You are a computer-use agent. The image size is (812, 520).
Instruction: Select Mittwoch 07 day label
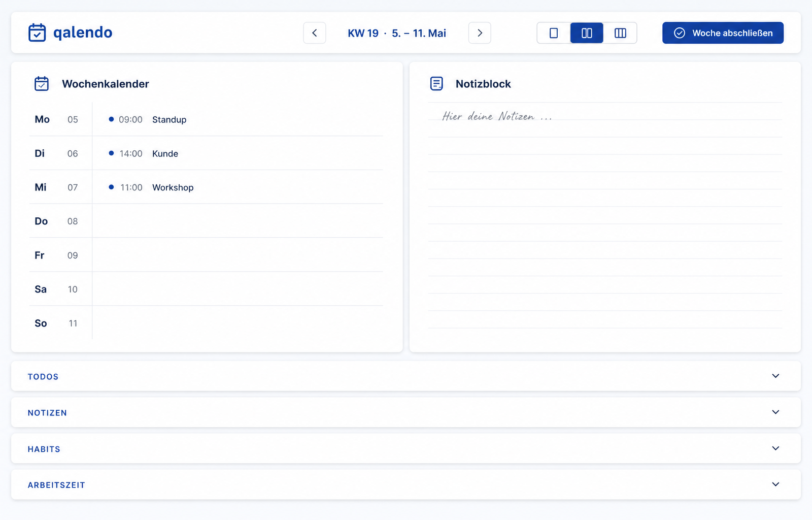[x=56, y=187]
